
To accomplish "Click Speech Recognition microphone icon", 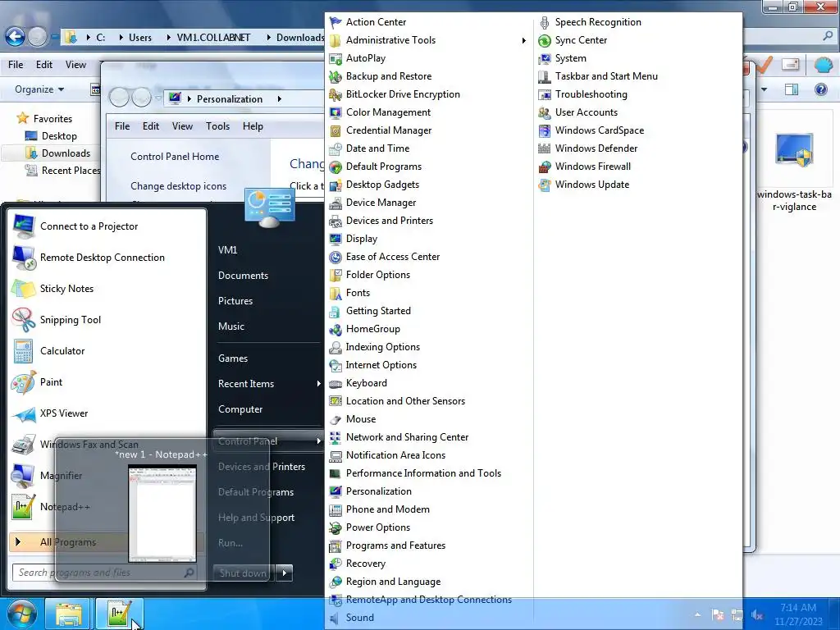I will click(x=545, y=22).
